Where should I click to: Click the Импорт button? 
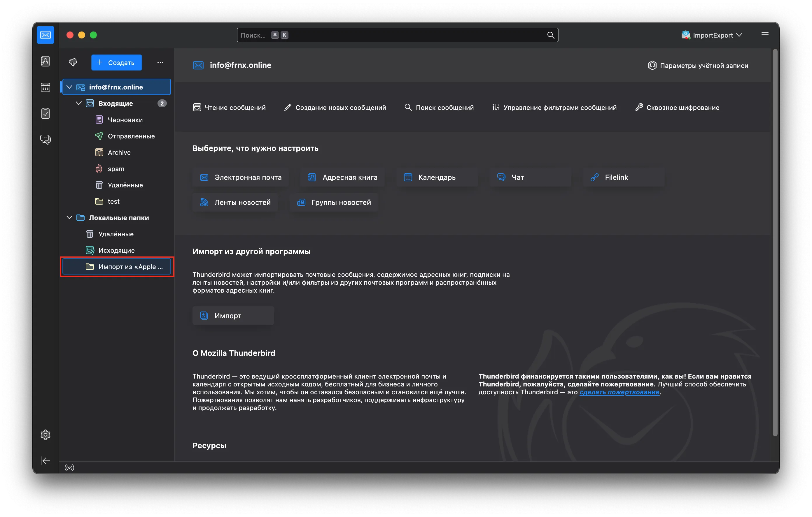coord(233,316)
